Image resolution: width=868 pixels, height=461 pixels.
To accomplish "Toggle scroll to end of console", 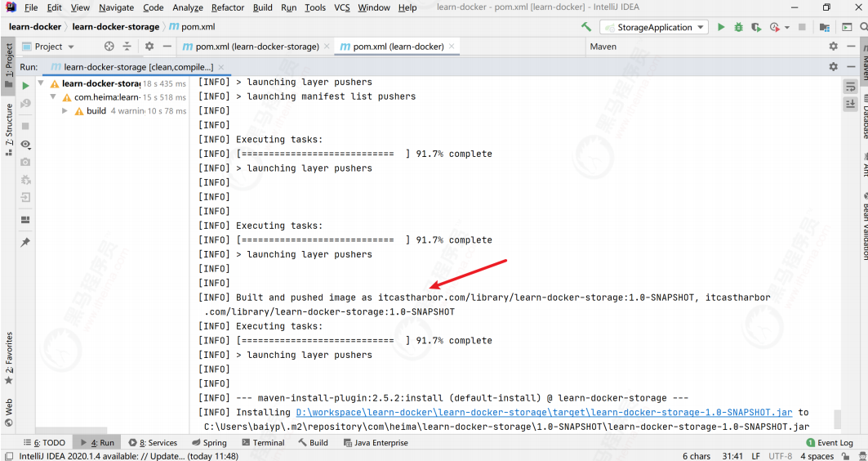I will [850, 104].
